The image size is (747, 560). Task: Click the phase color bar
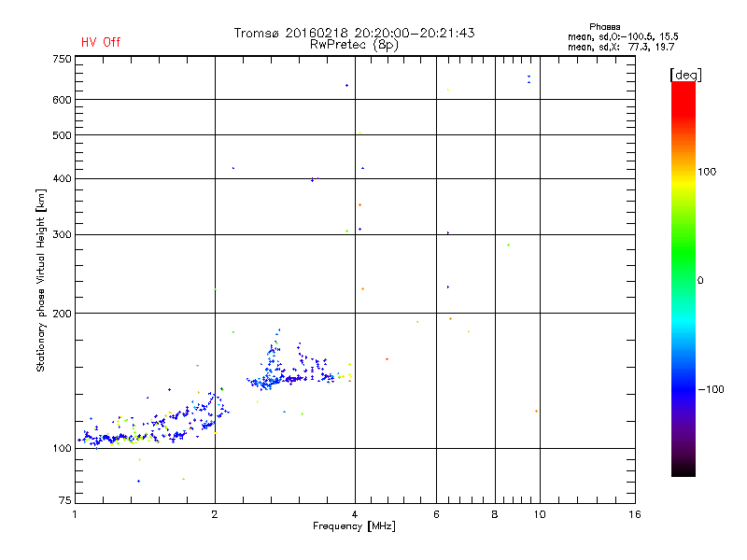[x=684, y=278]
